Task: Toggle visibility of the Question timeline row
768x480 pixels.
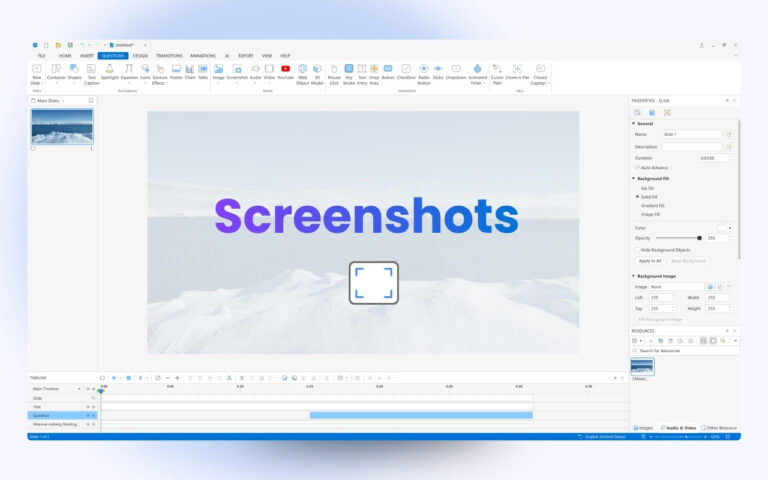Action: pos(88,415)
